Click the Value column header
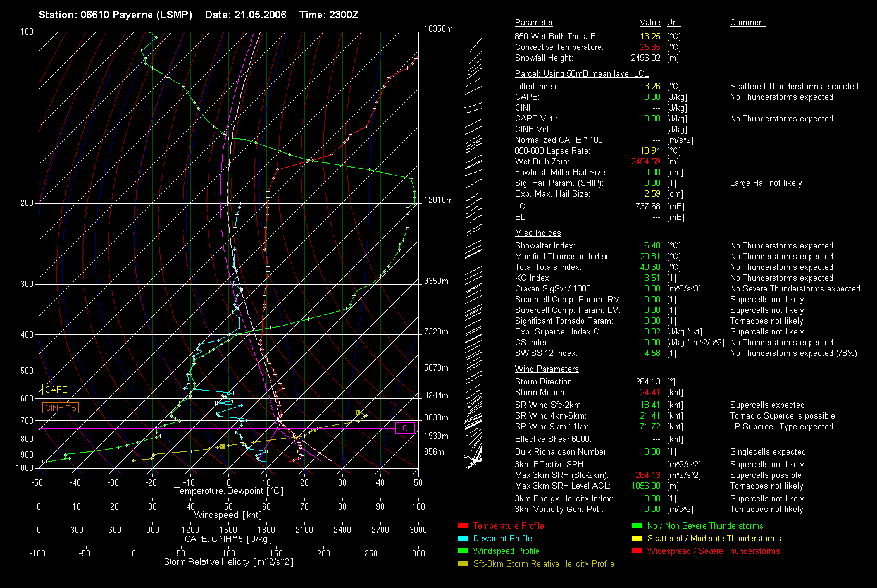 pos(649,22)
